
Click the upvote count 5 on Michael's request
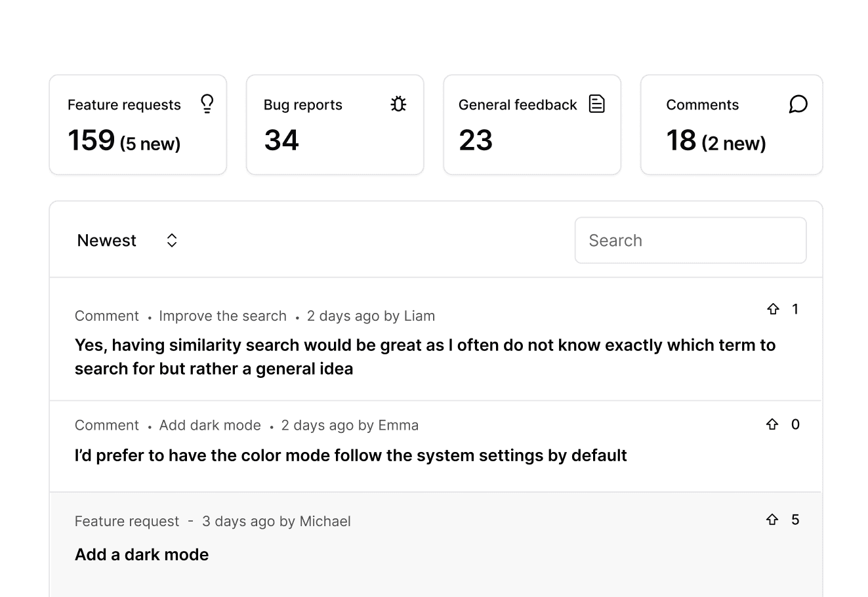point(796,520)
